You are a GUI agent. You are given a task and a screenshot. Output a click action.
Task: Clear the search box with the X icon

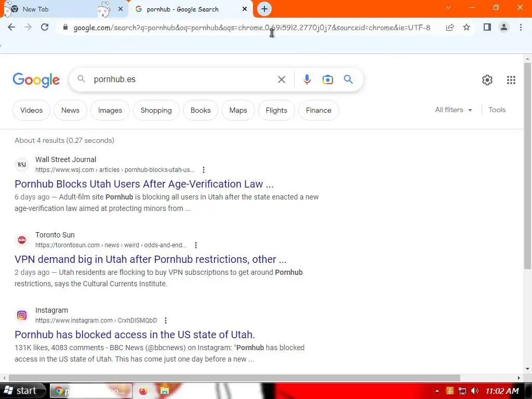click(281, 79)
